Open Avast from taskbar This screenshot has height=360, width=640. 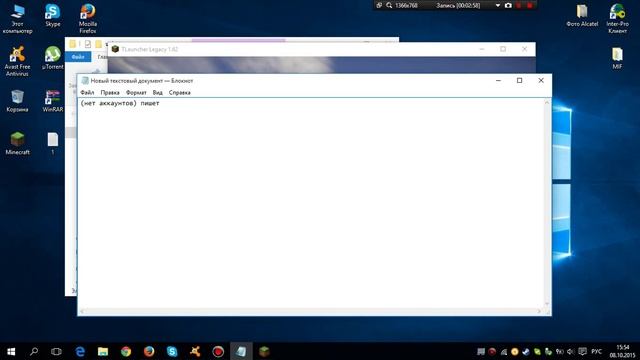point(195,351)
